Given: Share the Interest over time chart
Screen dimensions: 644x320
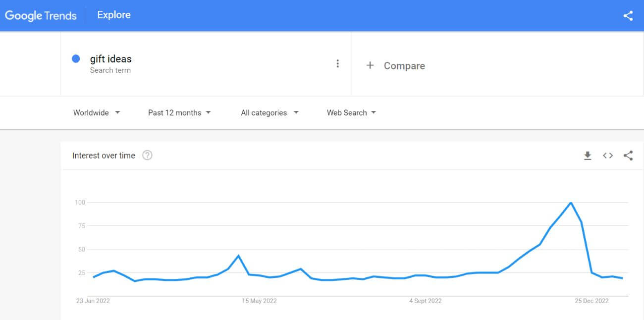Looking at the screenshot, I should [x=628, y=156].
